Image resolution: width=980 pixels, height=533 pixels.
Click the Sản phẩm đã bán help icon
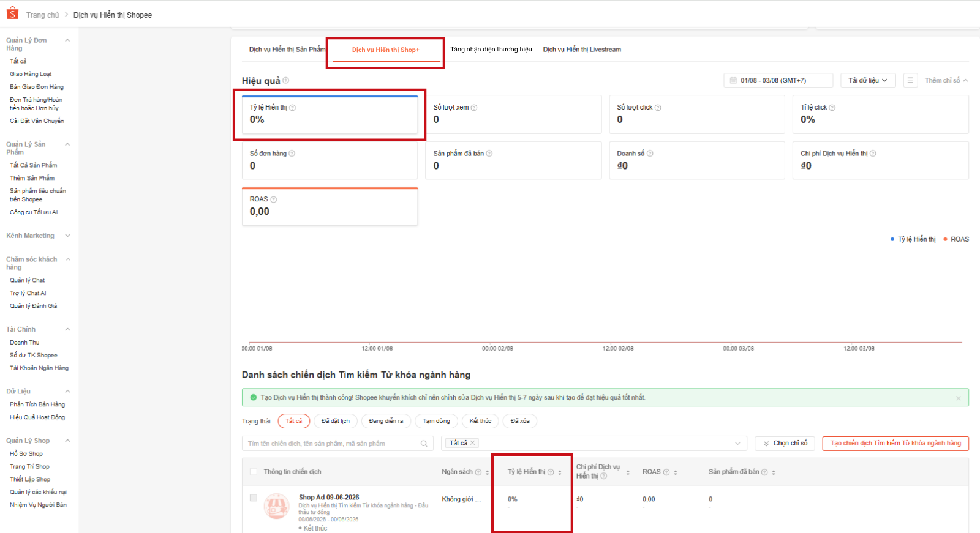click(489, 154)
